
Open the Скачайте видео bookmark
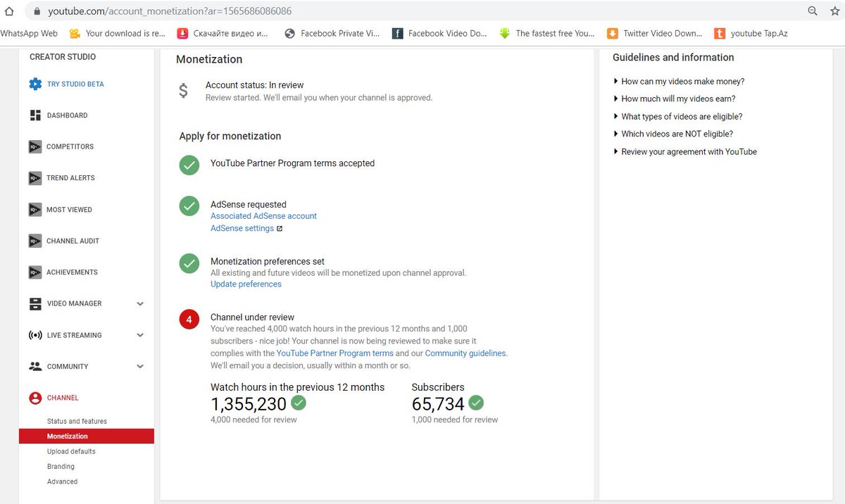[223, 33]
